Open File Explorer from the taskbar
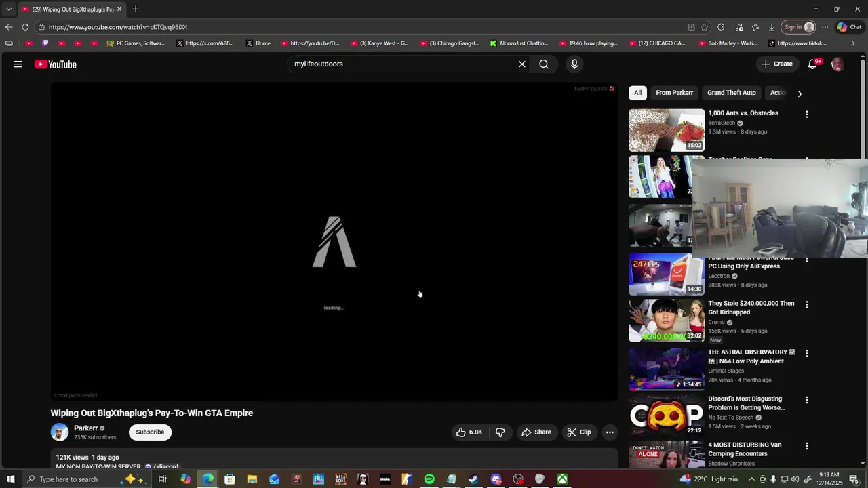Screen dimensions: 868x488 pyautogui.click(x=252, y=479)
